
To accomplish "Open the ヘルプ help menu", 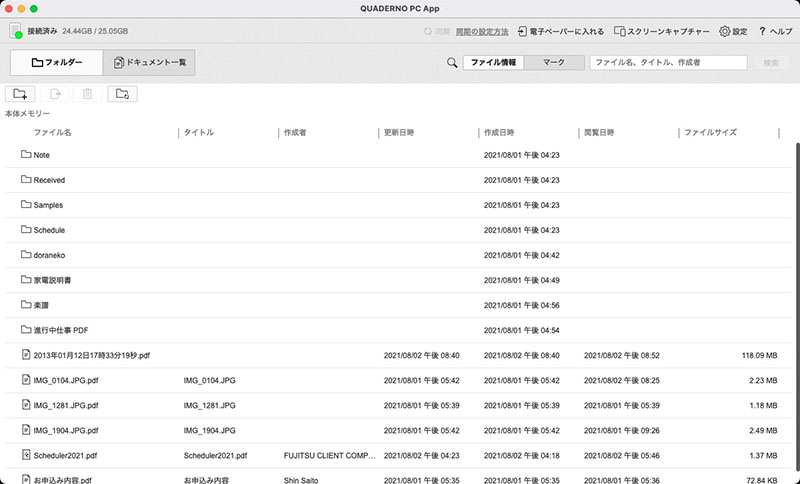I will 775,32.
